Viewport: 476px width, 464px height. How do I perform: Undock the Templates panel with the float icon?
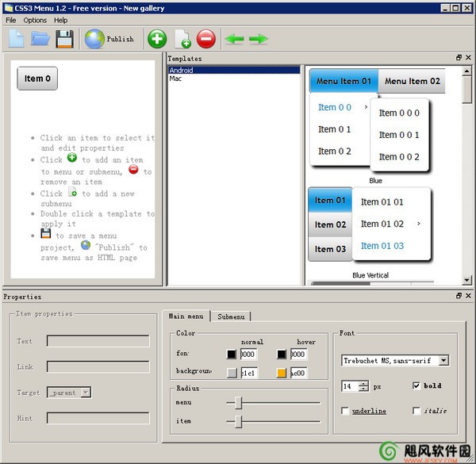(x=459, y=58)
